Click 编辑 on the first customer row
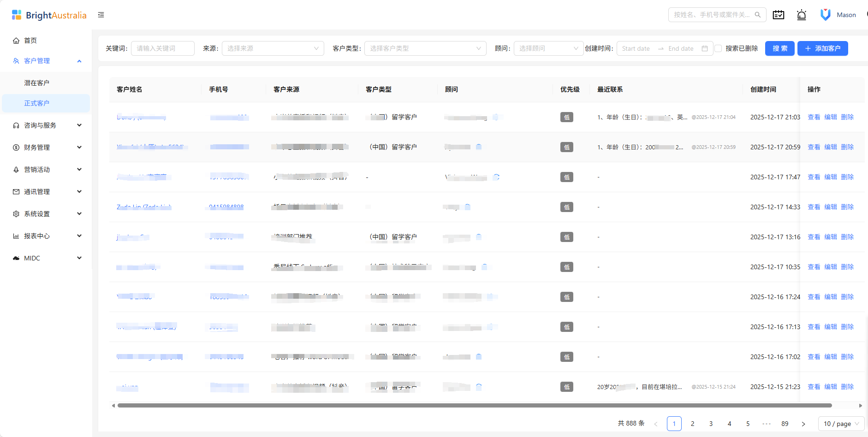This screenshot has width=868, height=437. (831, 117)
